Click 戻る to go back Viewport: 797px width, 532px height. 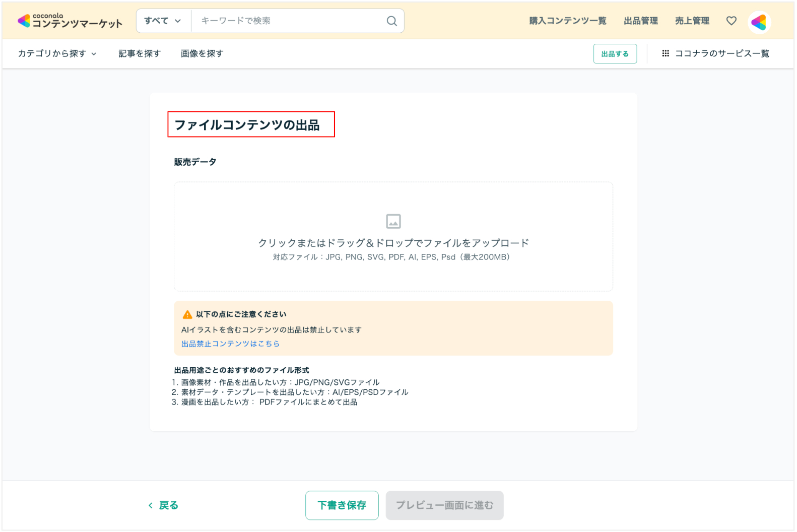163,505
